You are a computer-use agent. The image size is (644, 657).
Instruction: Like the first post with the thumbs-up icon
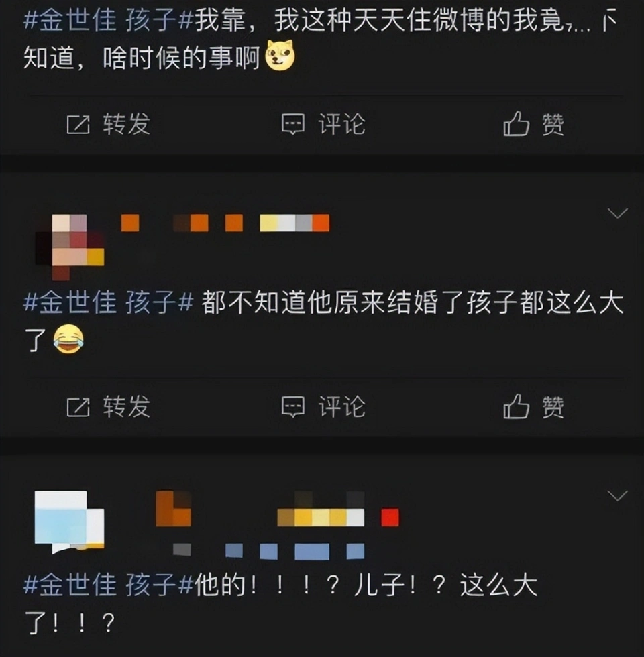[516, 123]
